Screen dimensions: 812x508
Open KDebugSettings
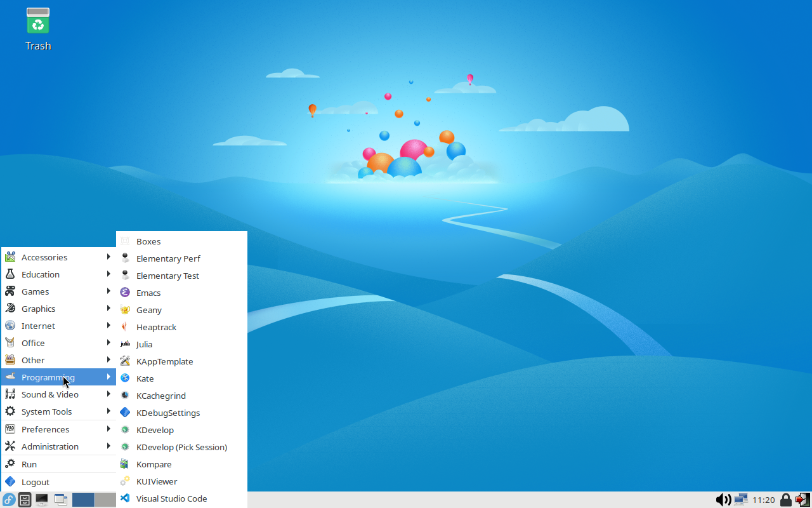point(181,413)
